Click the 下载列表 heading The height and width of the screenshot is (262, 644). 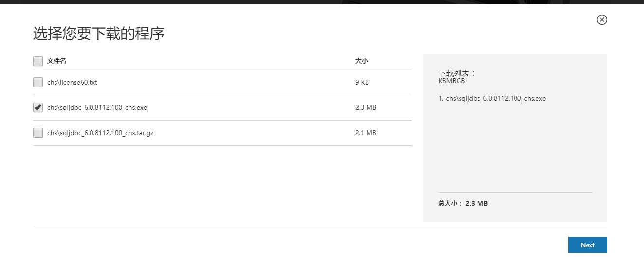tap(457, 73)
